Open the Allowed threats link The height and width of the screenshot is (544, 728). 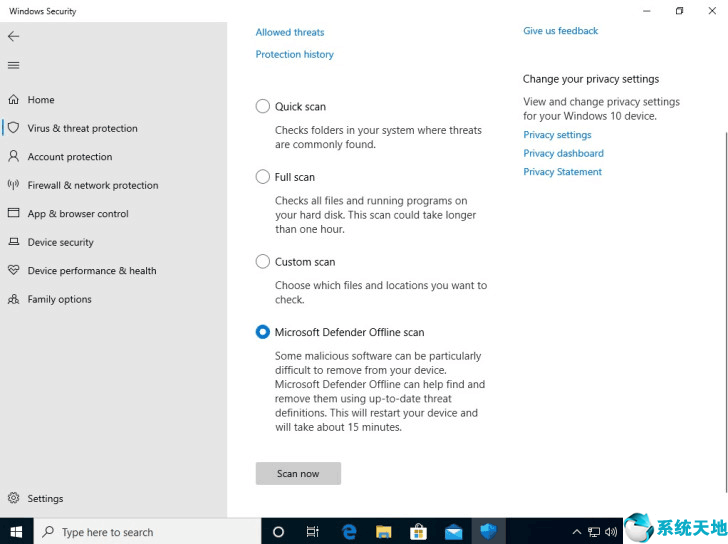click(290, 32)
